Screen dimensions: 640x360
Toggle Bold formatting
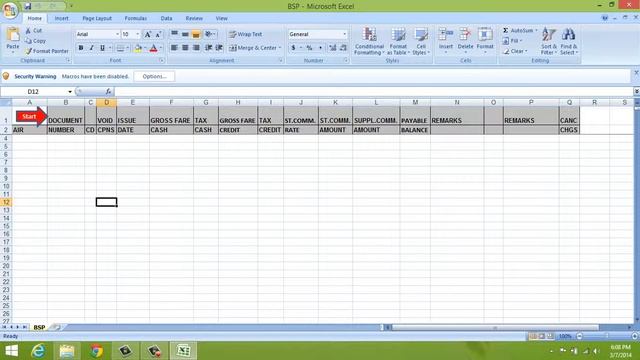click(81, 48)
